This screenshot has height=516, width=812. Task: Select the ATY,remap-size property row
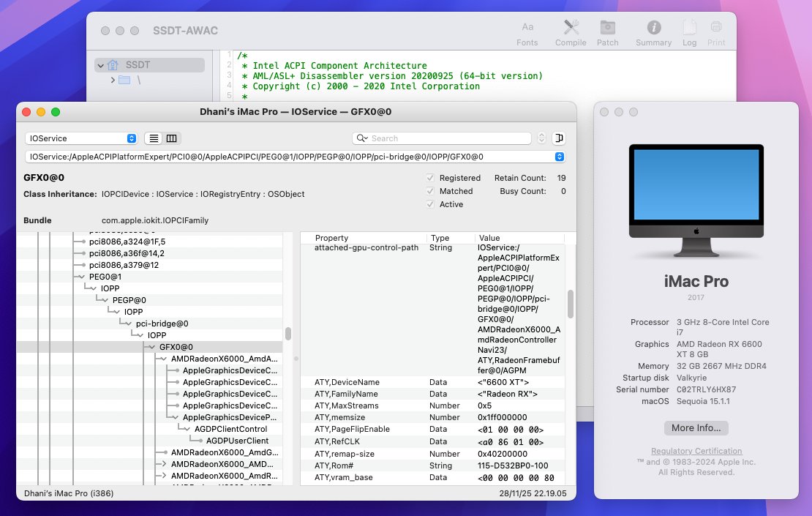[x=432, y=454]
